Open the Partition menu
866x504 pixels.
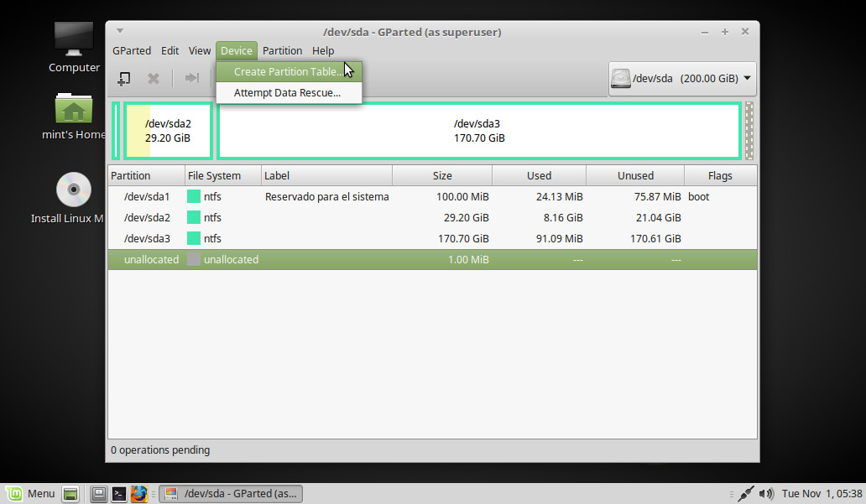click(x=282, y=51)
